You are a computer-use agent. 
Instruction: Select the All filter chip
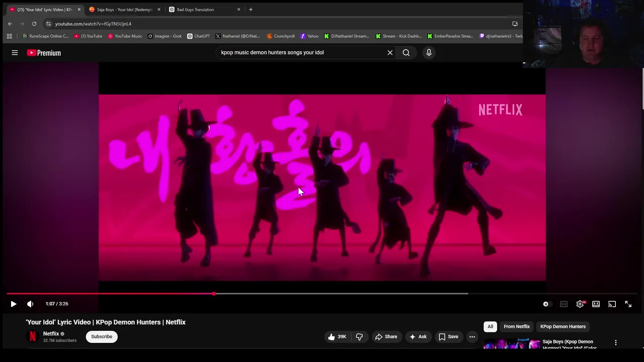click(x=490, y=326)
